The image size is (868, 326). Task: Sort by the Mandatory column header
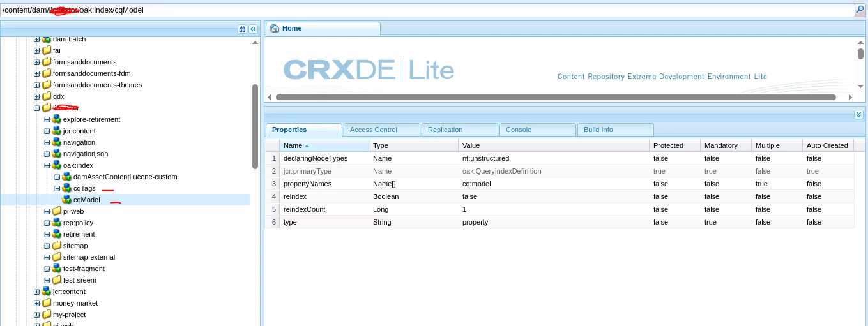tap(726, 145)
